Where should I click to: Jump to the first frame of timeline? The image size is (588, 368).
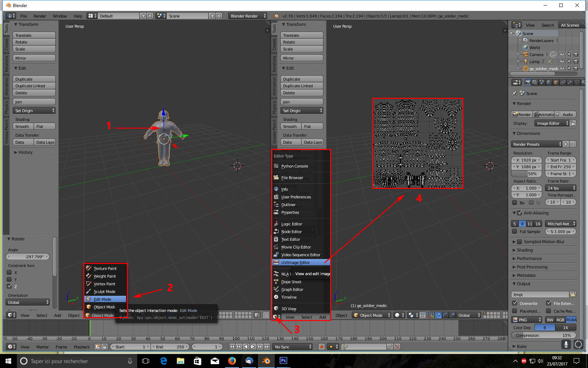[232, 347]
